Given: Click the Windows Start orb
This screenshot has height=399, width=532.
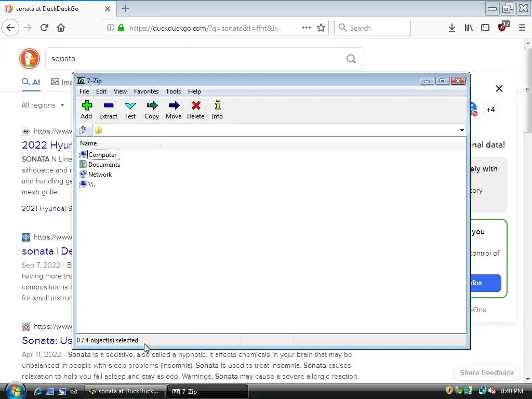Looking at the screenshot, I should coord(15,391).
